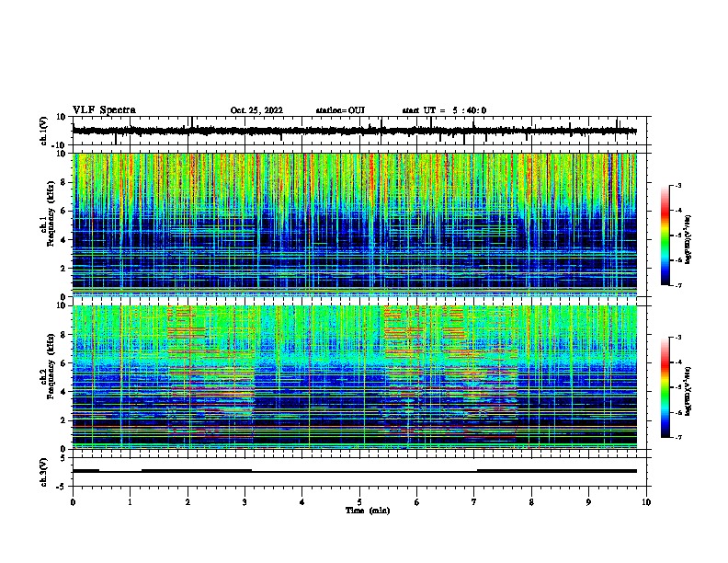Click time axis tick label "10"

pos(646,502)
